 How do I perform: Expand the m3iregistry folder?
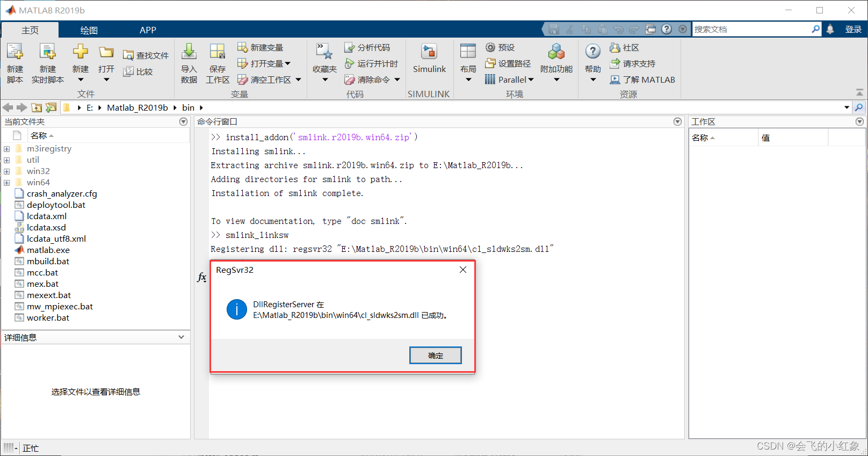coord(6,149)
